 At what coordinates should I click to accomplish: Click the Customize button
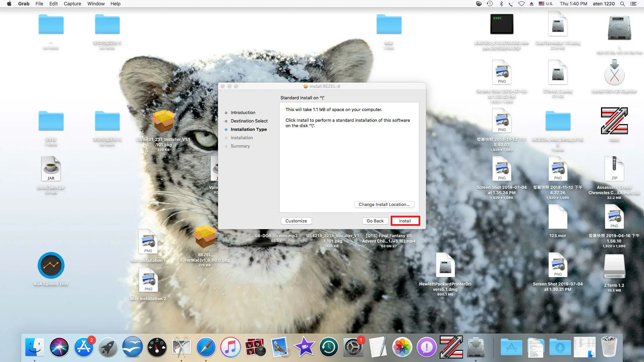[296, 221]
